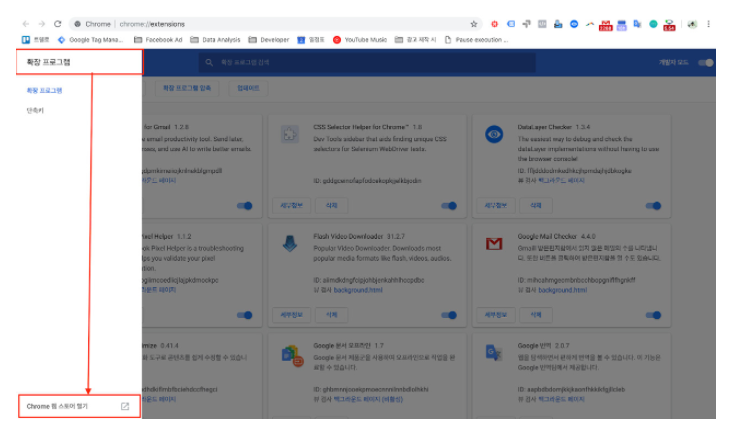Click the 확장 프로그램 drawer title
The image size is (745, 448).
click(x=48, y=62)
